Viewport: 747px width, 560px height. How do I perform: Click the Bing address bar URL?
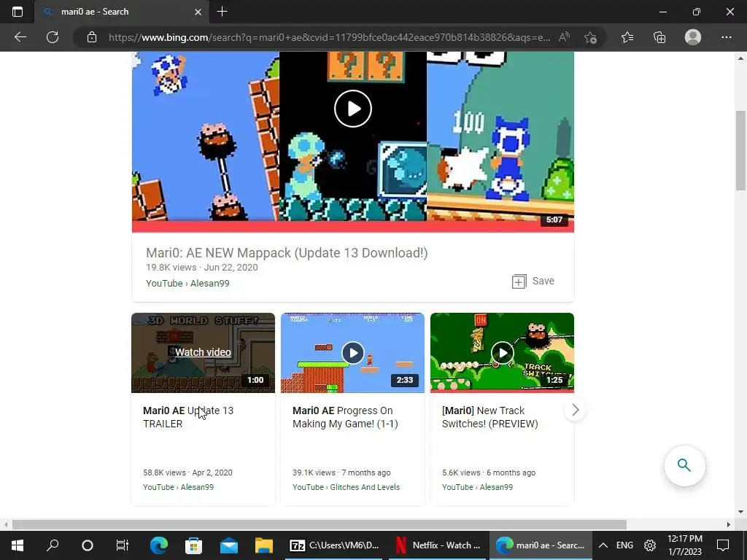pyautogui.click(x=329, y=37)
